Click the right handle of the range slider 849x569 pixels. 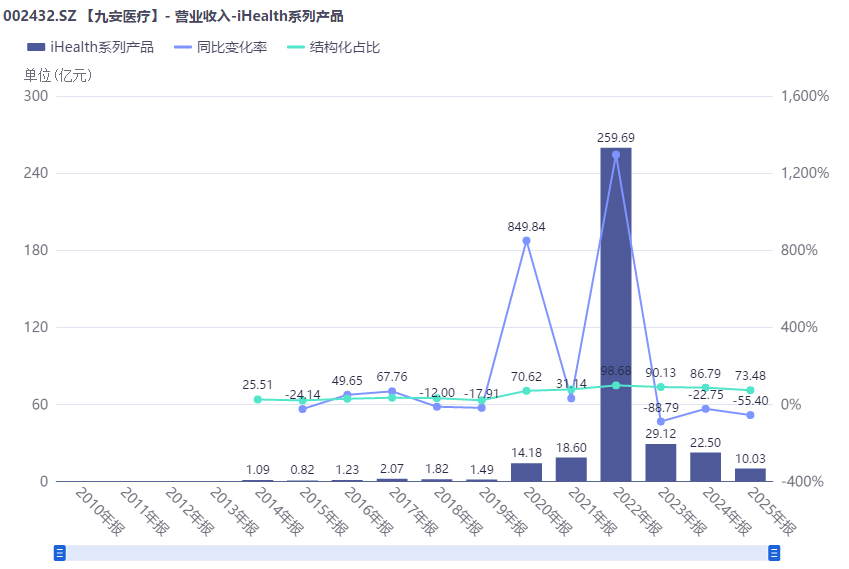click(774, 553)
